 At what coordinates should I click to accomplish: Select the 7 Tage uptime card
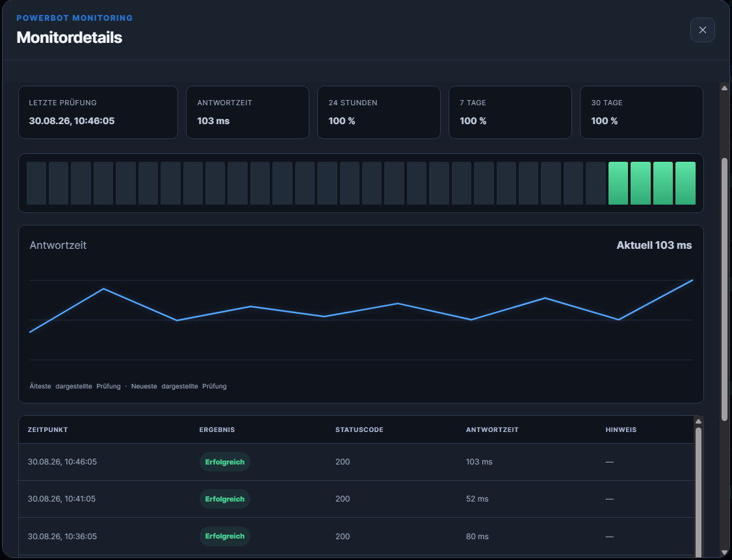coord(510,112)
